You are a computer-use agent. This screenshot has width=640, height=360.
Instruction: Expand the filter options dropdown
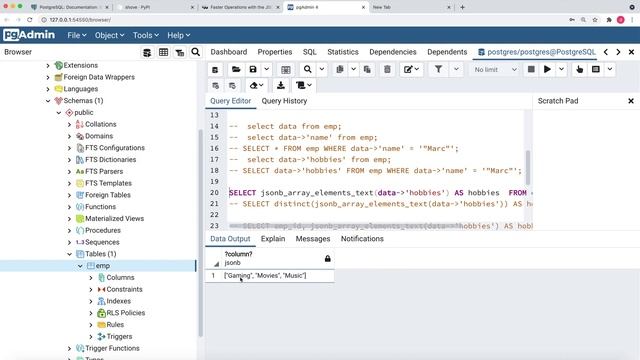pyautogui.click(x=456, y=70)
